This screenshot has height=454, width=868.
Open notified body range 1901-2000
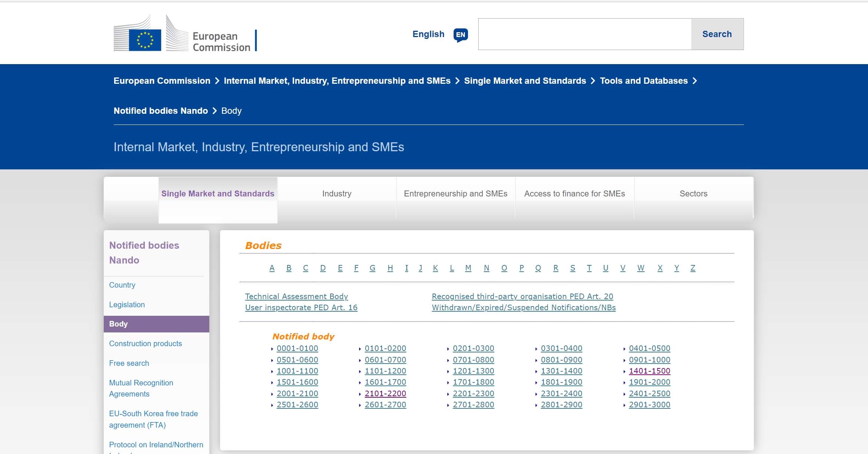pos(649,382)
